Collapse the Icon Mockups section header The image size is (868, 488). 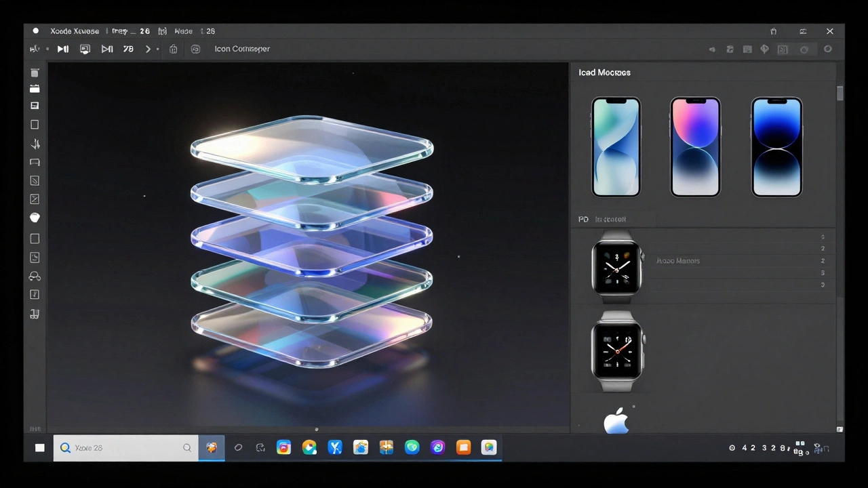point(604,72)
